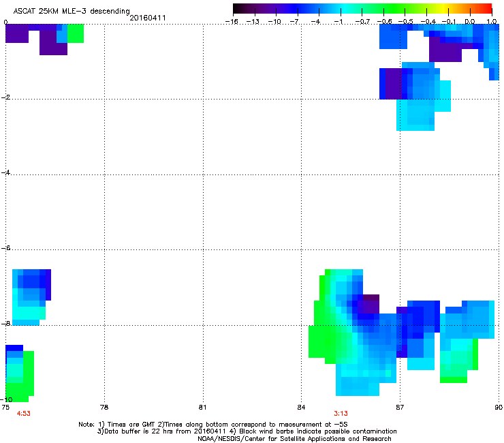
Task: Click the longitude axis label 81
Action: [202, 408]
